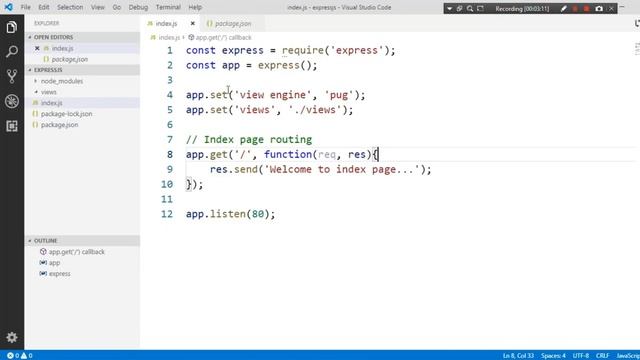Select index.js in Open Editors
The height and width of the screenshot is (360, 640).
(x=62, y=48)
